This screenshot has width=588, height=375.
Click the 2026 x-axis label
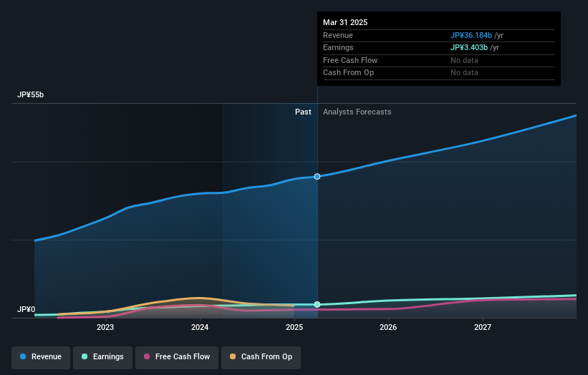coord(388,328)
